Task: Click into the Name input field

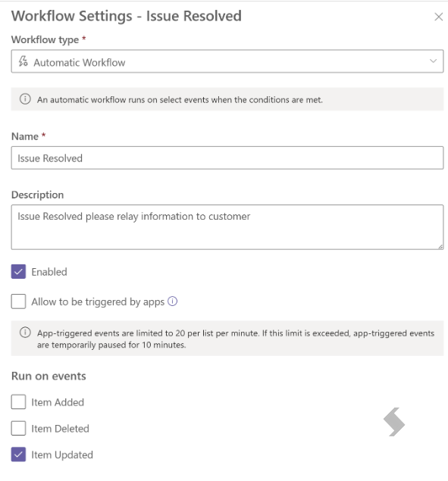Action: point(227,158)
